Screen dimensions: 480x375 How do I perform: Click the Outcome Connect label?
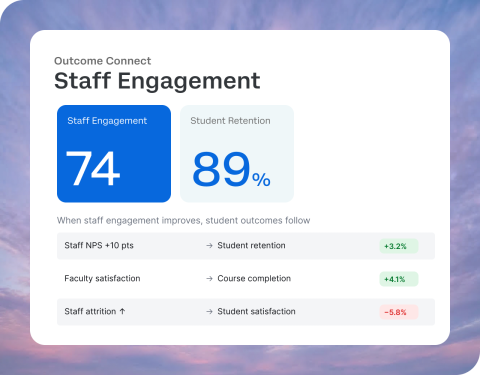coord(102,61)
